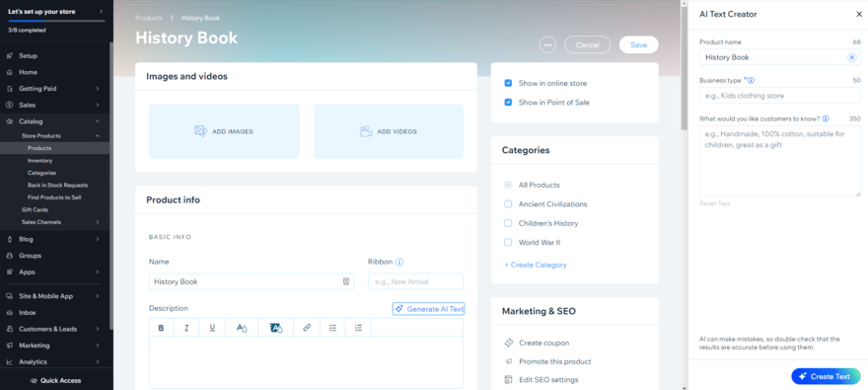Click the Generate AI Text button
Image resolution: width=868 pixels, height=390 pixels.
point(428,309)
